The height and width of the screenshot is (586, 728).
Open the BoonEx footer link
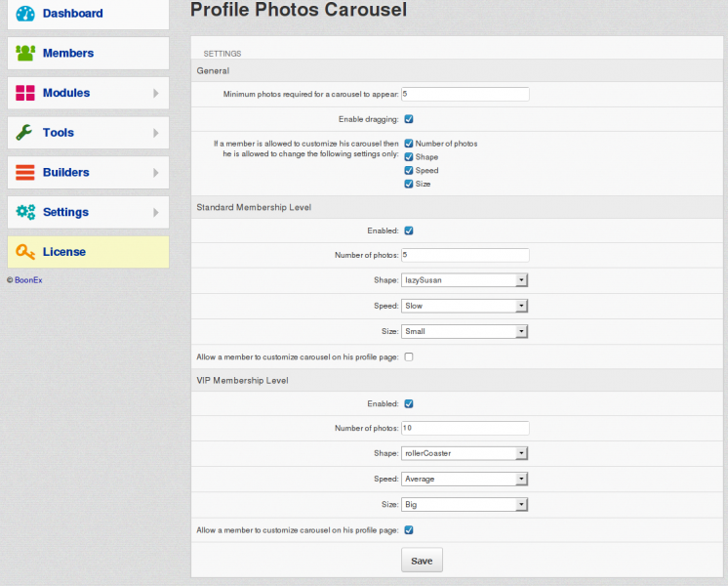[x=28, y=280]
